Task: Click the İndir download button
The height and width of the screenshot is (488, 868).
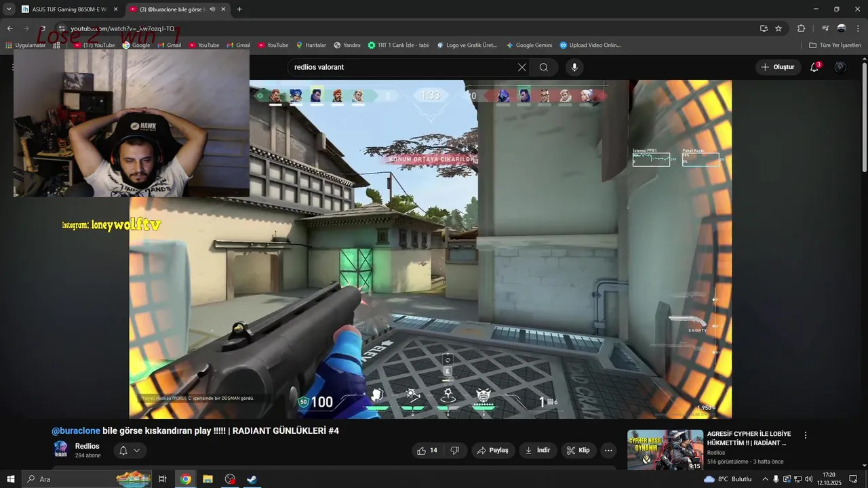Action: (538, 450)
